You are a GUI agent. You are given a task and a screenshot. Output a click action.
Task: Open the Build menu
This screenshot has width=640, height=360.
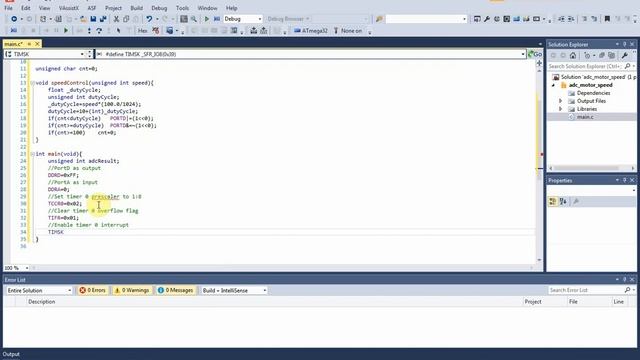click(136, 8)
